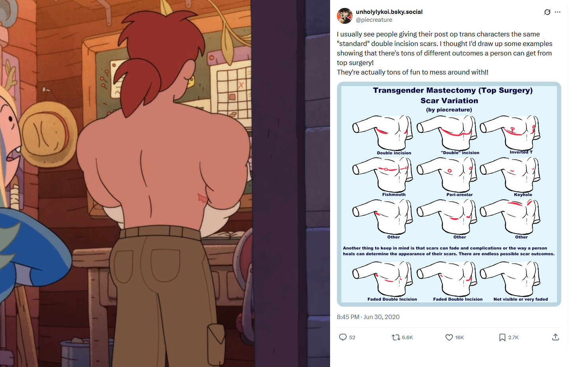This screenshot has width=588, height=367.
Task: Click the left cartoon screenshot image
Action: tap(165, 183)
